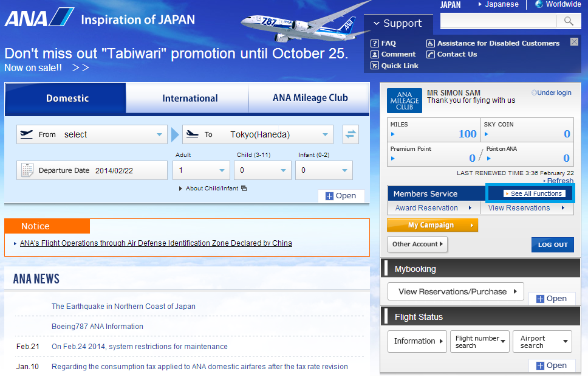Click the Point on ANA arrow

[x=488, y=159]
